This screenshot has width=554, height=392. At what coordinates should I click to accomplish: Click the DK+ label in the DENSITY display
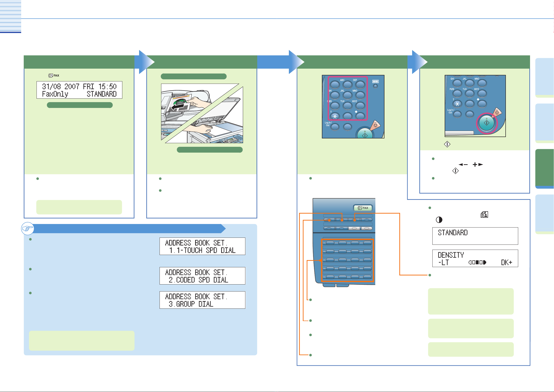(507, 263)
